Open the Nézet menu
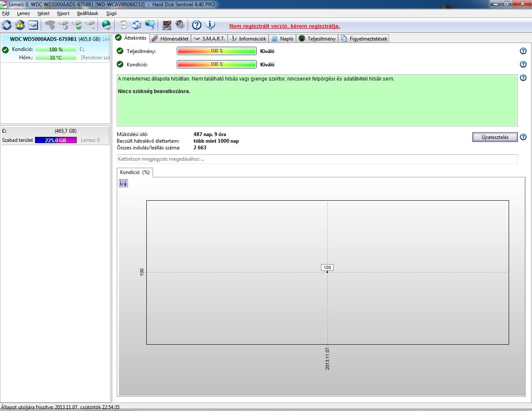 (x=43, y=13)
